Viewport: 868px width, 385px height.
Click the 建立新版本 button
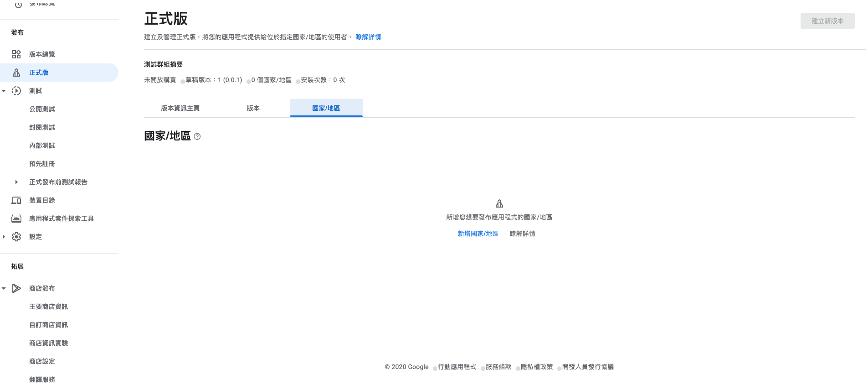(827, 21)
